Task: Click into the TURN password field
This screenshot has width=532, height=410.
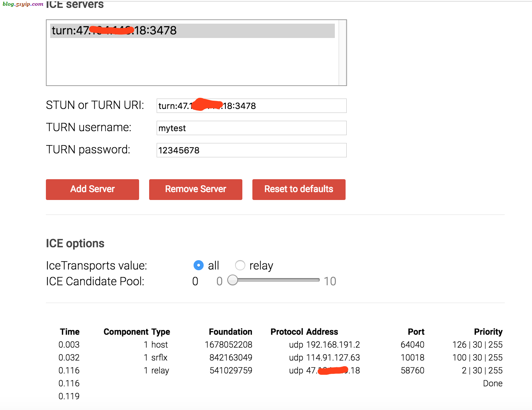Action: (x=251, y=150)
